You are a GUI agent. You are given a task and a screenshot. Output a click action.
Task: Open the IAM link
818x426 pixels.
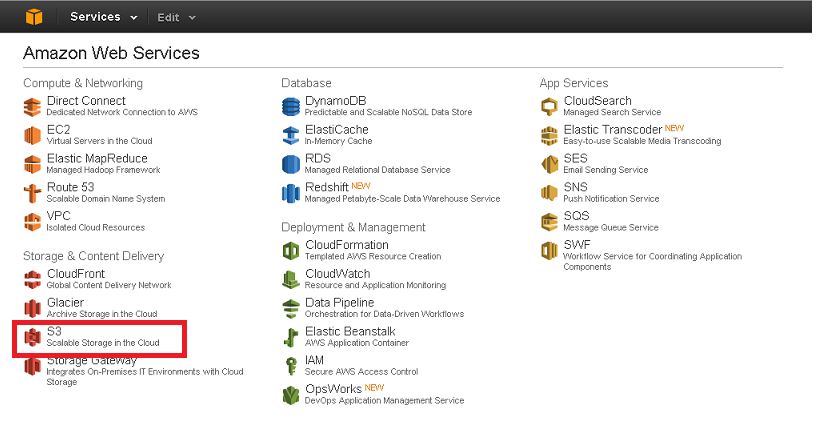[314, 360]
